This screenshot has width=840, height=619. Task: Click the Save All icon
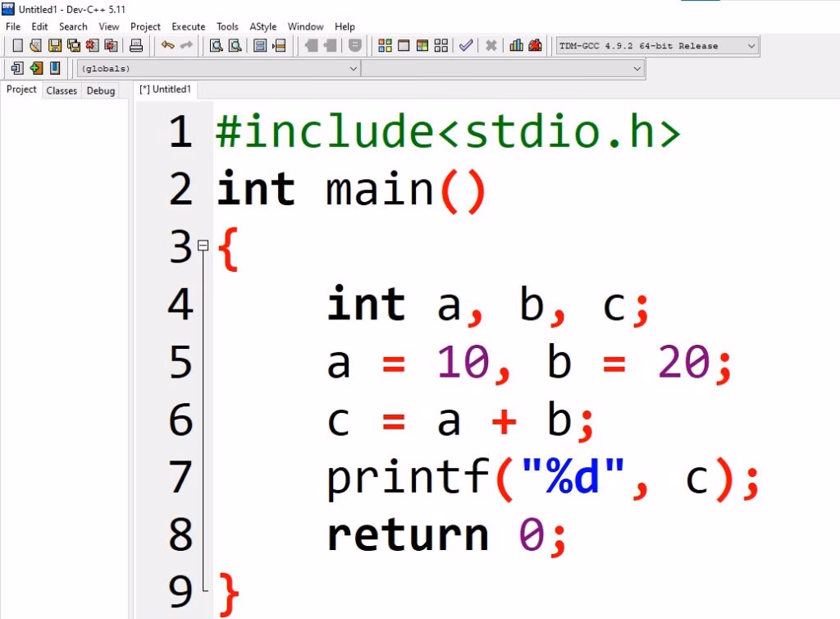[x=73, y=45]
